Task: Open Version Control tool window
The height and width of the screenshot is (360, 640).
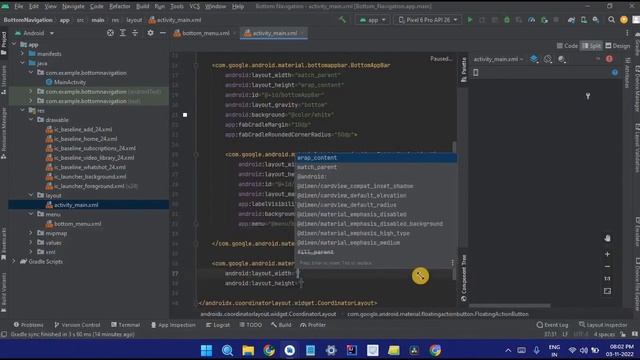Action: point(77,325)
